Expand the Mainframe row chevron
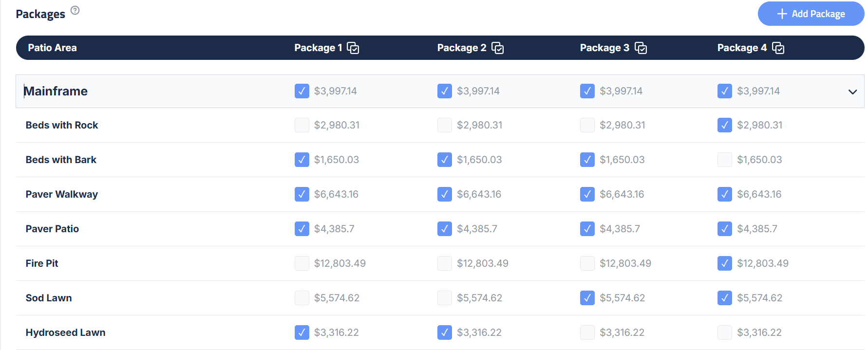 pos(852,92)
